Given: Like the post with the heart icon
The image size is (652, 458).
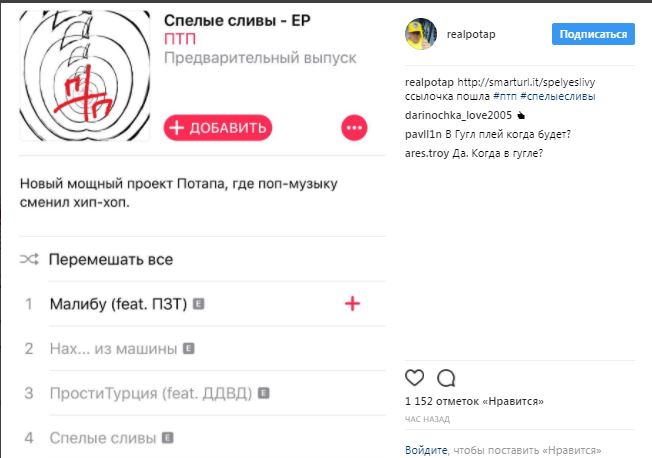Looking at the screenshot, I should 414,378.
